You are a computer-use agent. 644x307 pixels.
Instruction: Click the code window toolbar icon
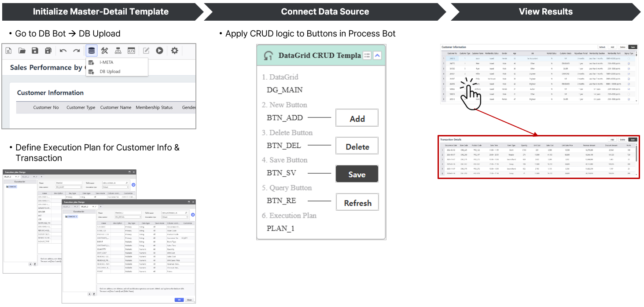click(131, 51)
